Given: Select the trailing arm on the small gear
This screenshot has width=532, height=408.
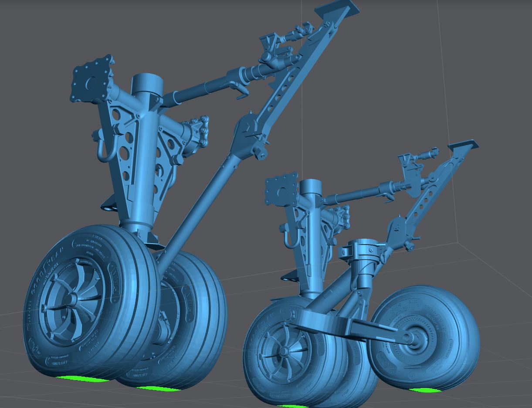Looking at the screenshot, I should coord(349,322).
